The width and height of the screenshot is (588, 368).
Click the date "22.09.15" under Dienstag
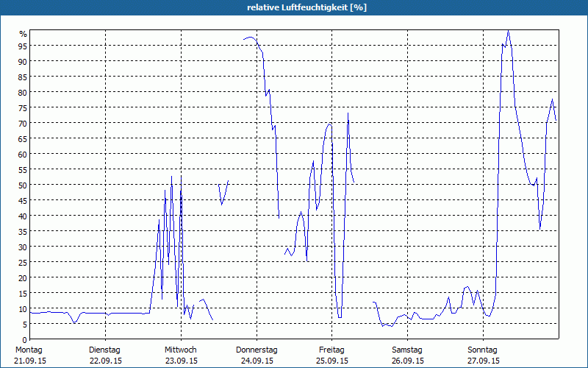click(x=105, y=361)
